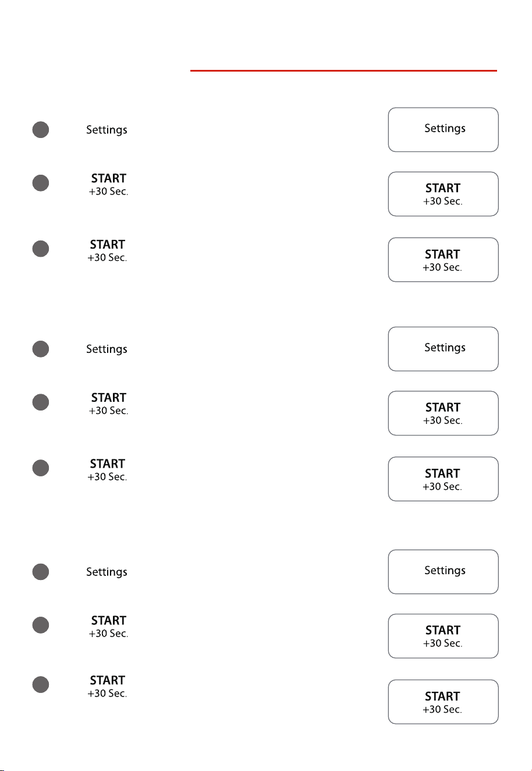This screenshot has width=532, height=771.
Task: Click the middle group's second bordered START +30 Sec. button
Action: point(443,479)
